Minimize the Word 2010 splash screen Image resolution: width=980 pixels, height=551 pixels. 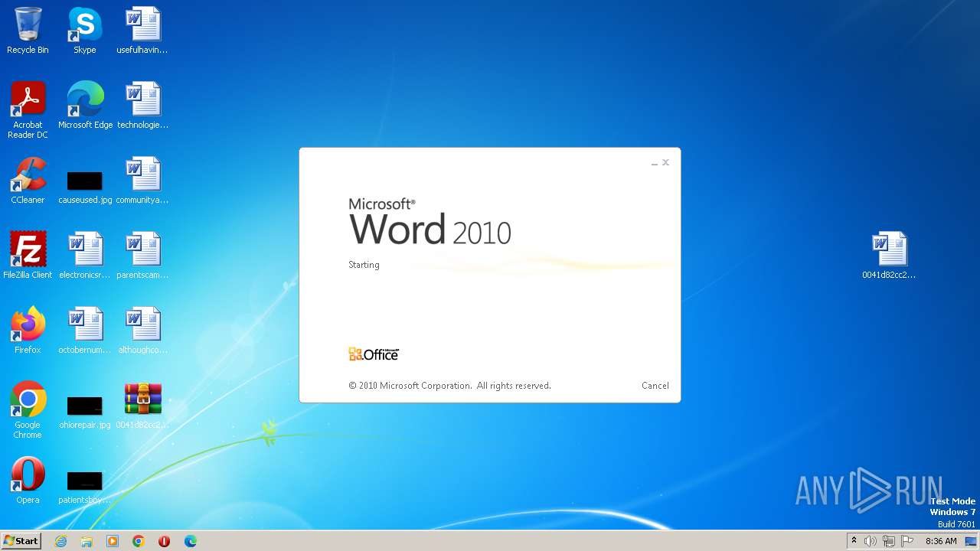click(x=655, y=163)
